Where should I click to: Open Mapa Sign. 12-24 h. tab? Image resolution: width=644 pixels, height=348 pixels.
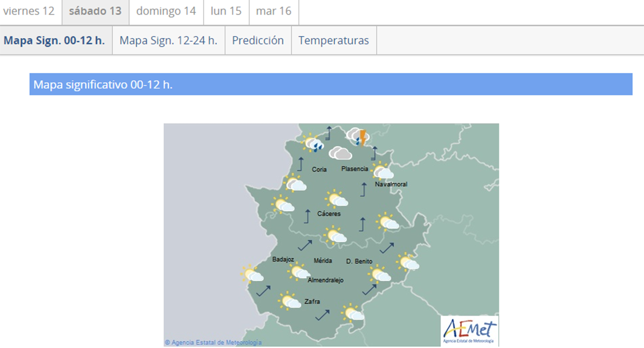(x=168, y=41)
